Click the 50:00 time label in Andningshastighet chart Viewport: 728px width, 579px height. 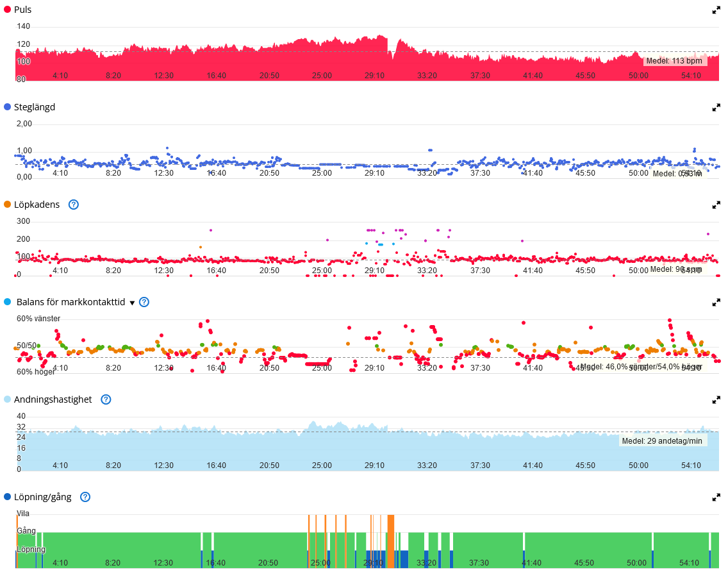click(x=638, y=465)
